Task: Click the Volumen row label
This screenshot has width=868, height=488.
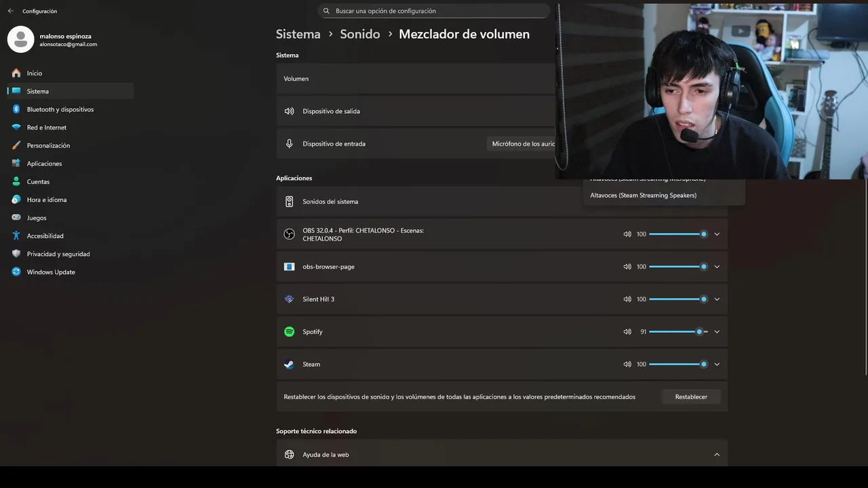Action: click(x=296, y=79)
